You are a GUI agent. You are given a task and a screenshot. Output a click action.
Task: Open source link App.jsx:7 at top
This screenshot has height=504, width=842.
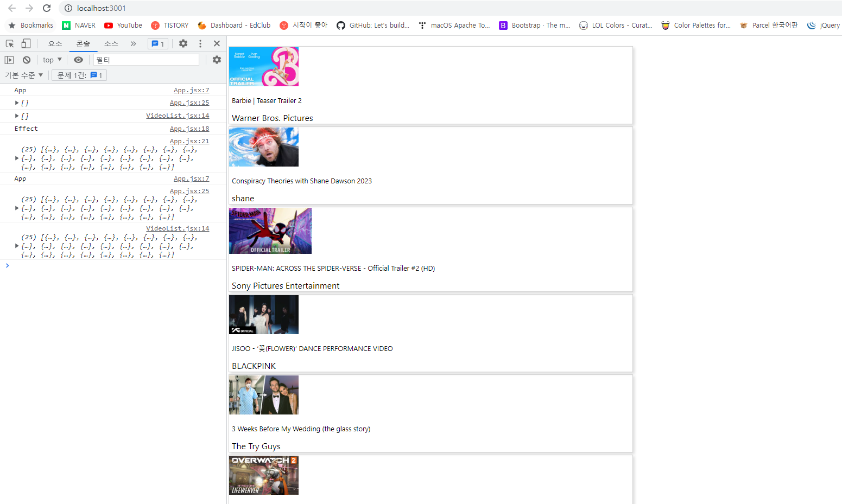pos(191,90)
